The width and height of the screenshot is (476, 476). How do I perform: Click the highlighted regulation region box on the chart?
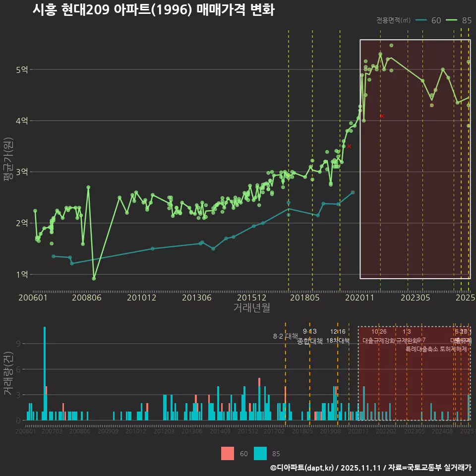tap(414, 159)
